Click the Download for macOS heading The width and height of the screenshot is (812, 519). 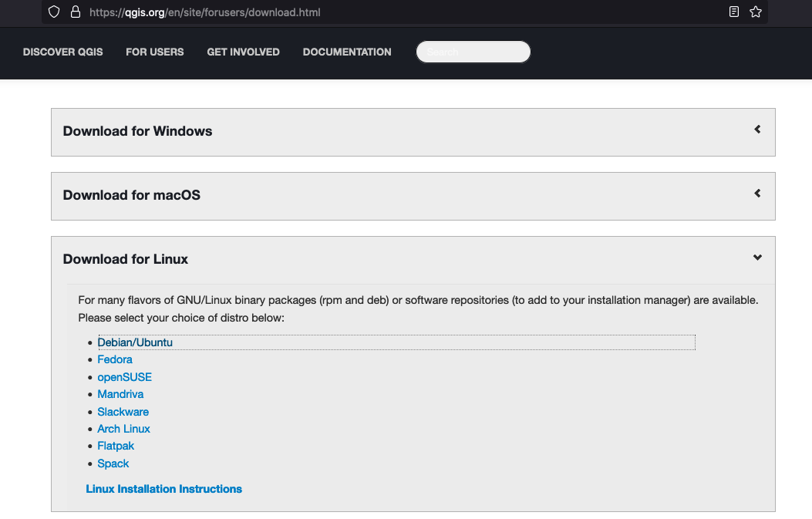coord(132,195)
